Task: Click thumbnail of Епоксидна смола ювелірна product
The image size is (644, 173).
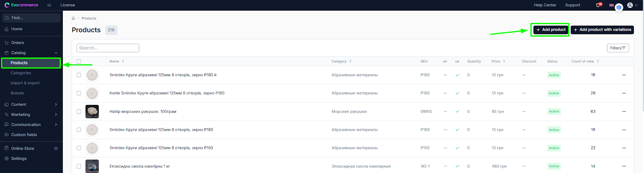Action: [92, 166]
